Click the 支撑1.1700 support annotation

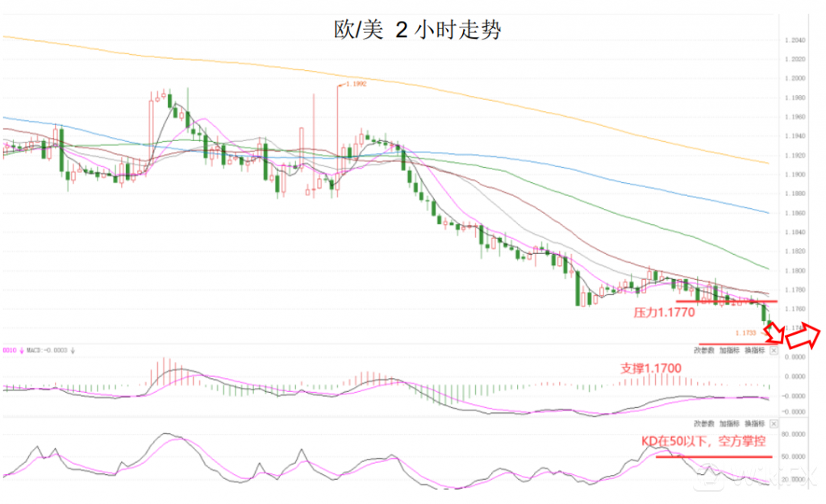point(650,368)
